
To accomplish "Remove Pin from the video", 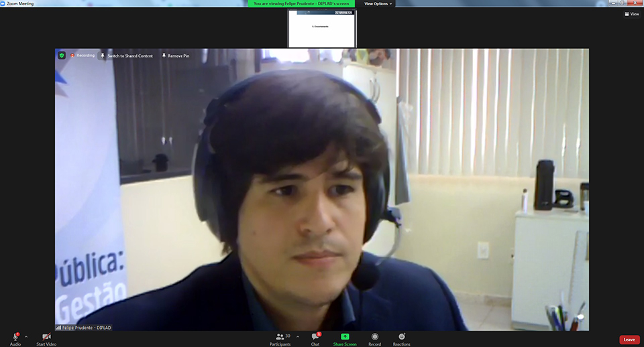I will tap(176, 56).
